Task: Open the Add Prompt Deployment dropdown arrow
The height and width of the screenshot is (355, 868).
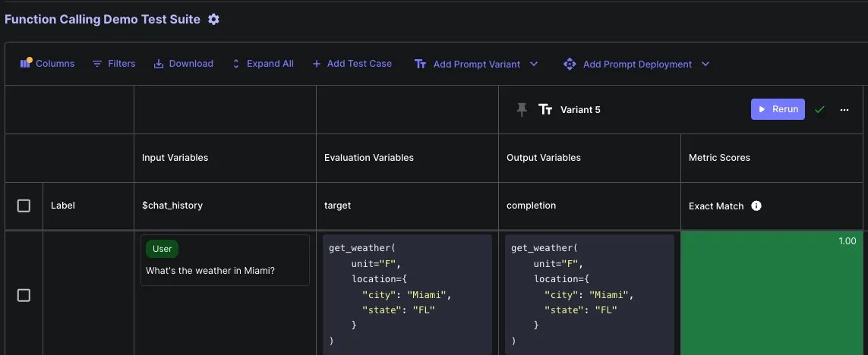Action: click(x=705, y=64)
